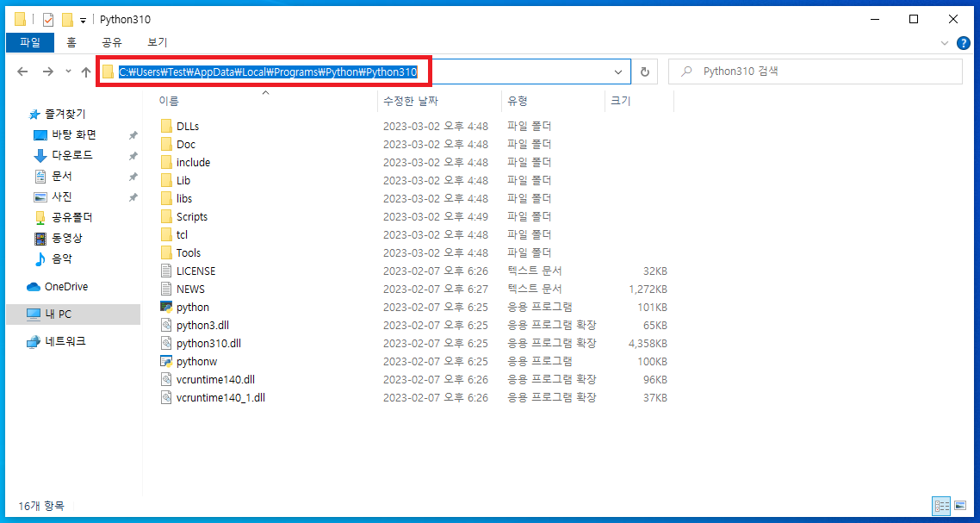The width and height of the screenshot is (980, 523).
Task: Open the help question mark icon
Action: pyautogui.click(x=963, y=42)
